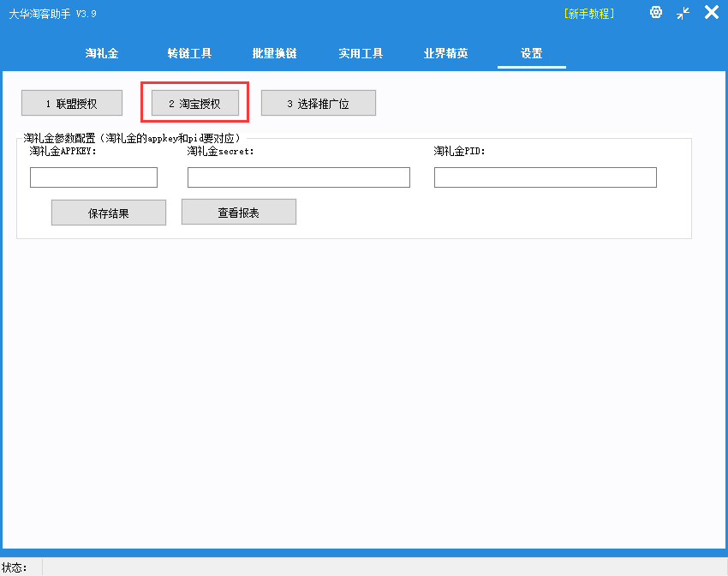Focus the 淘礼金APPKEY input field
Viewport: 728px width, 576px height.
94,177
